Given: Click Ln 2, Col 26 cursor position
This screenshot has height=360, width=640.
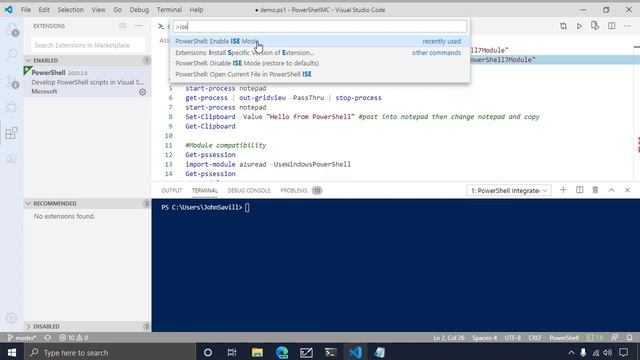Looking at the screenshot, I should click(449, 338).
